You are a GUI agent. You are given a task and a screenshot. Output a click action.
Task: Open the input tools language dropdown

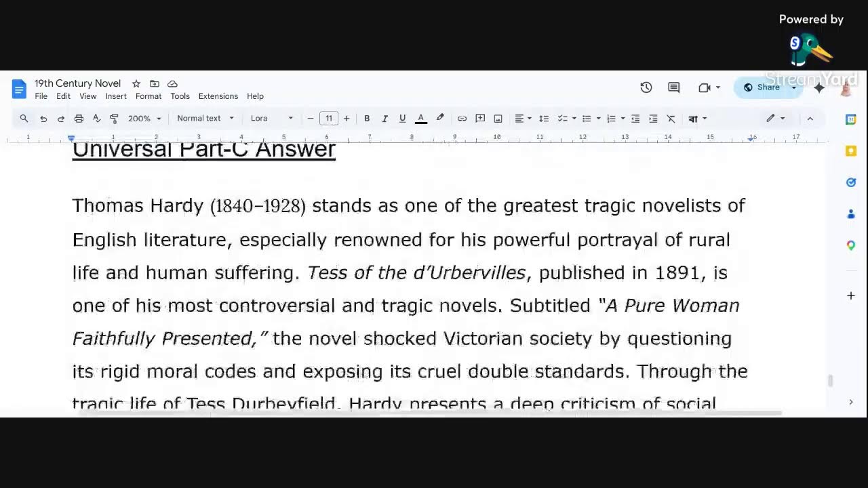pos(697,119)
